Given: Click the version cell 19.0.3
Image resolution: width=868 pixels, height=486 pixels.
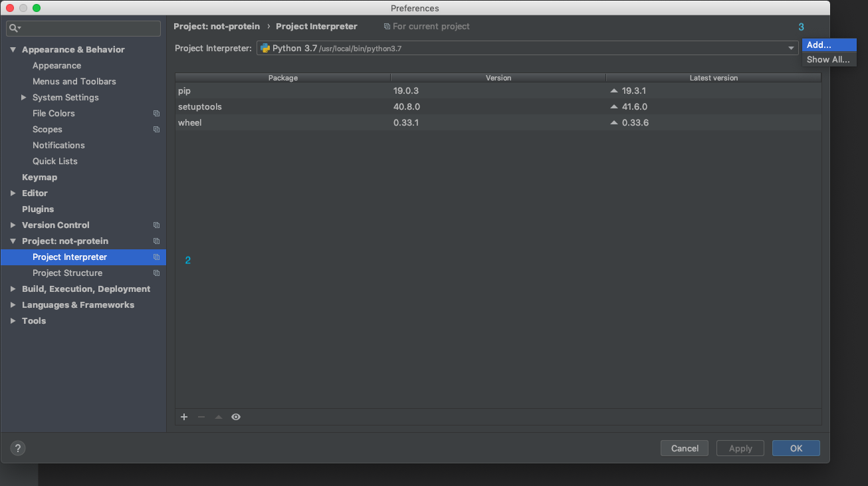Looking at the screenshot, I should [x=406, y=90].
